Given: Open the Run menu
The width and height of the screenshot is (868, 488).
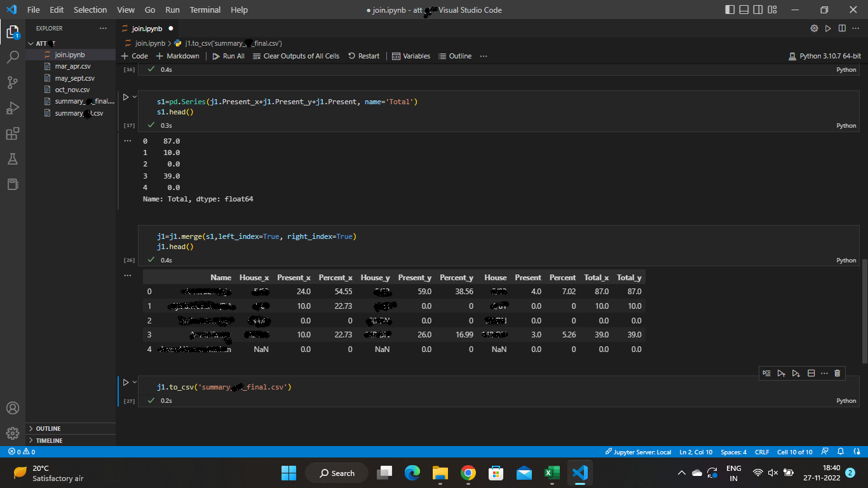Looking at the screenshot, I should [x=172, y=10].
